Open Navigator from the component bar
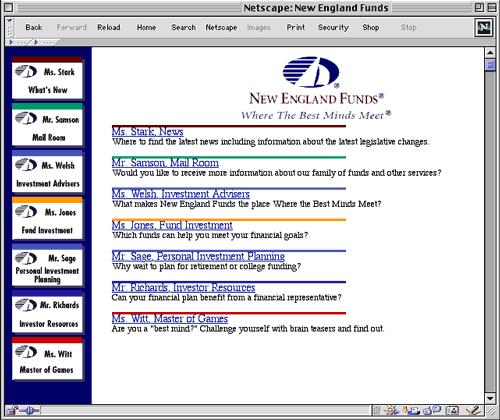500x420 pixels. coord(391,410)
